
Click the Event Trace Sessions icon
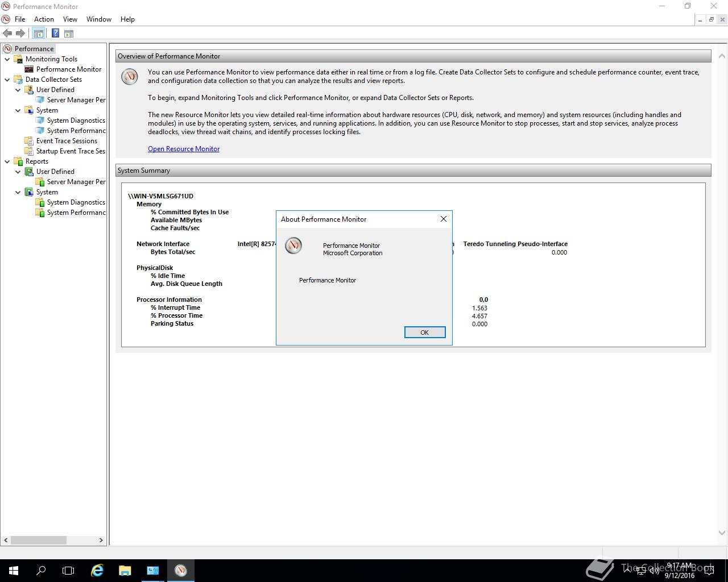click(x=29, y=141)
